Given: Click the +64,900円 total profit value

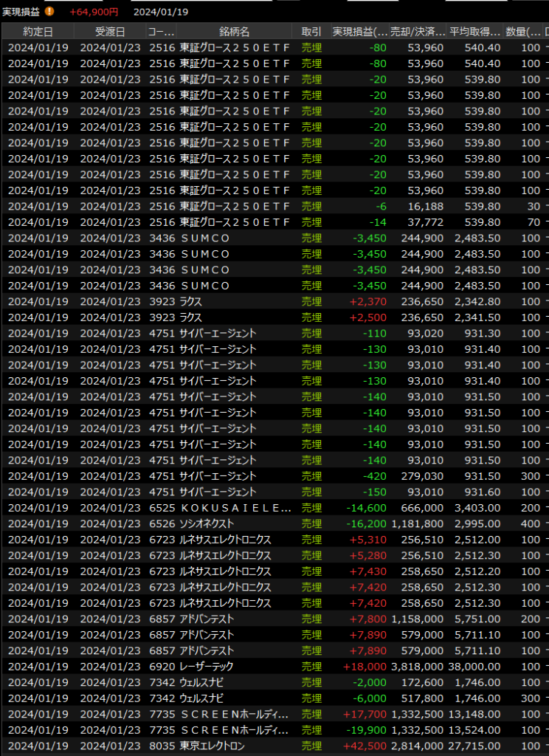Looking at the screenshot, I should 94,12.
